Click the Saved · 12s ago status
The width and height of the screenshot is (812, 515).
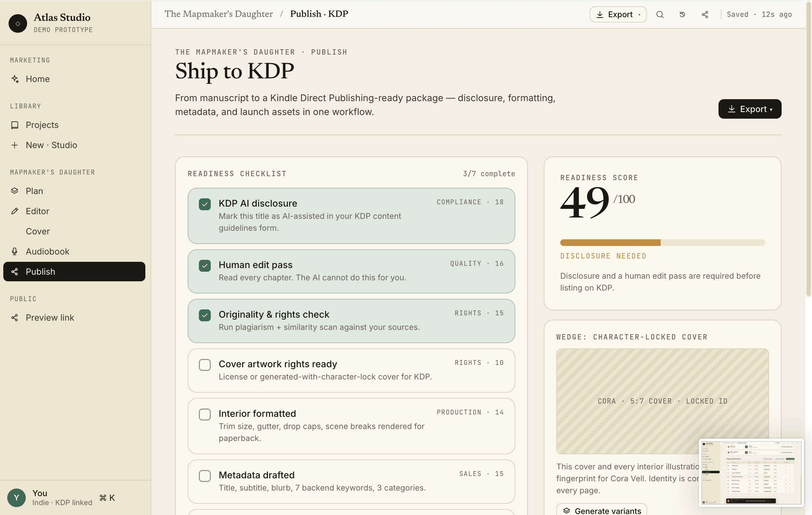pos(759,15)
